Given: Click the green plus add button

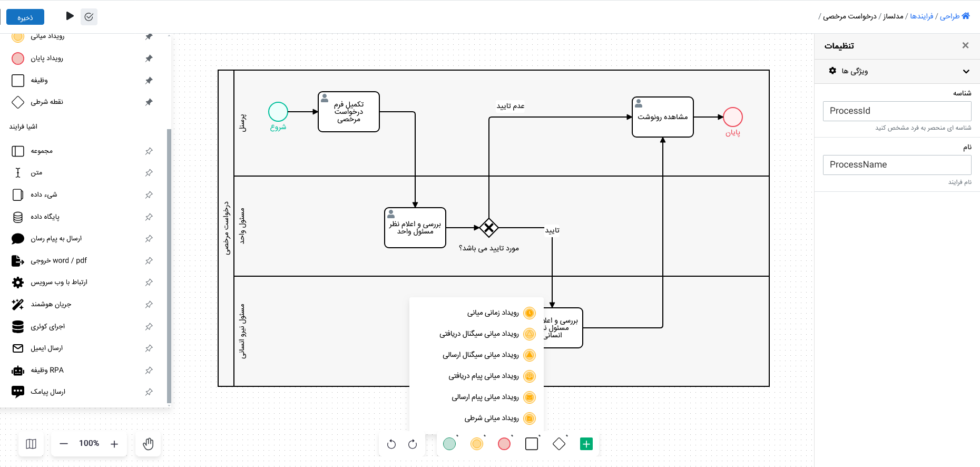Looking at the screenshot, I should click(x=586, y=444).
